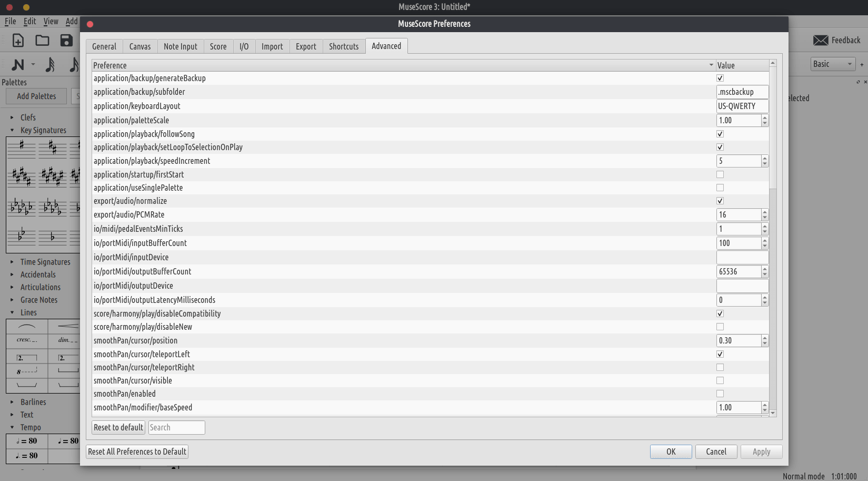This screenshot has width=868, height=481.
Task: Toggle setLoopToSelectionOnPlay checkbox
Action: point(720,147)
